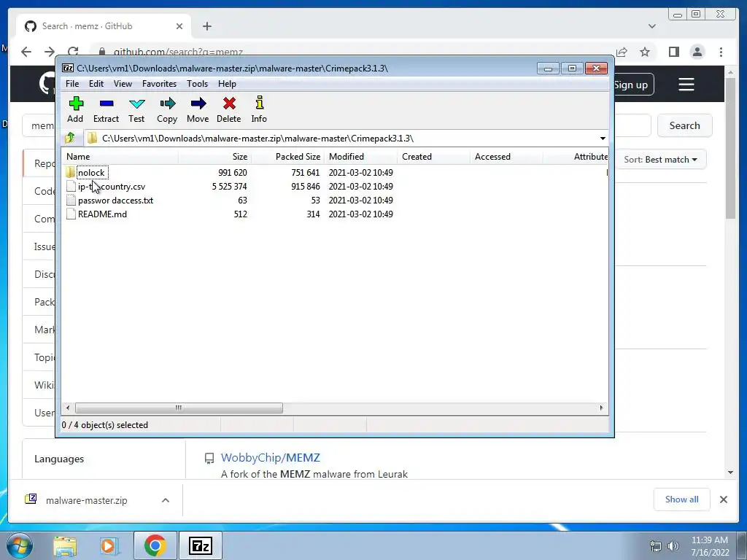Click the Add button in 7-Zip toolbar

coord(75,109)
